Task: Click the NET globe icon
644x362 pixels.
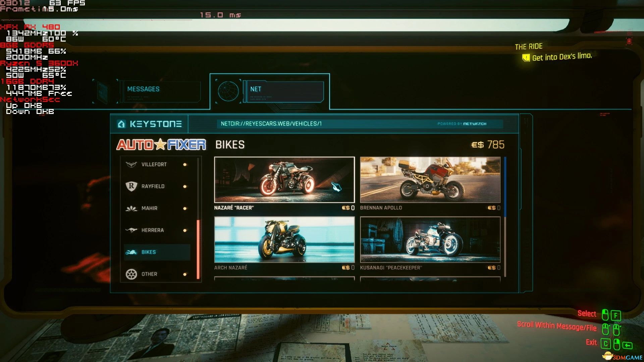Action: [x=228, y=91]
